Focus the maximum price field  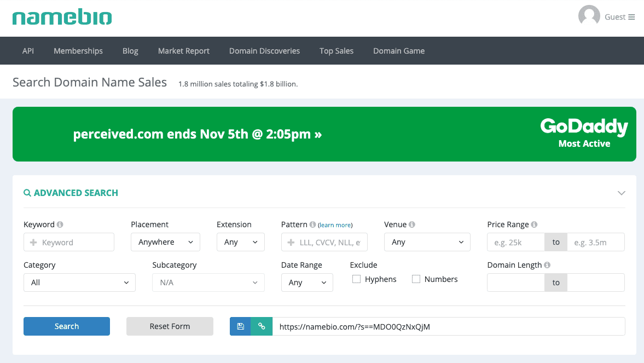tap(596, 242)
